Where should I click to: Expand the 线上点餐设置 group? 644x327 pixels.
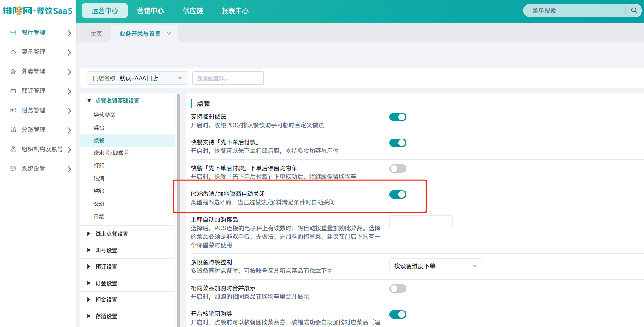(89, 234)
